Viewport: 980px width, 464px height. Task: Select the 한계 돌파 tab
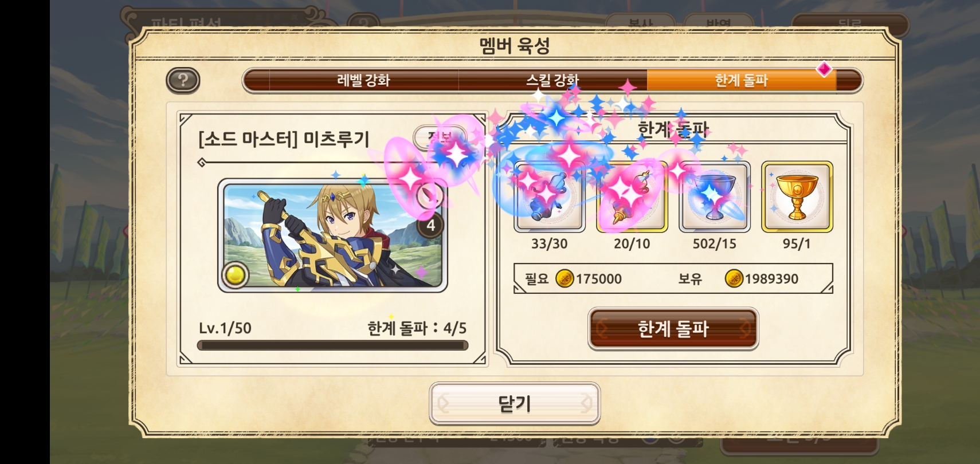click(742, 80)
